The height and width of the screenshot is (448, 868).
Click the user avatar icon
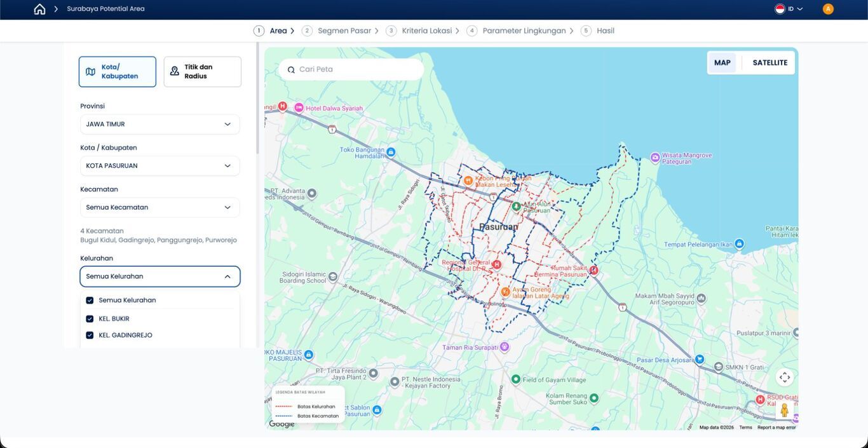828,9
